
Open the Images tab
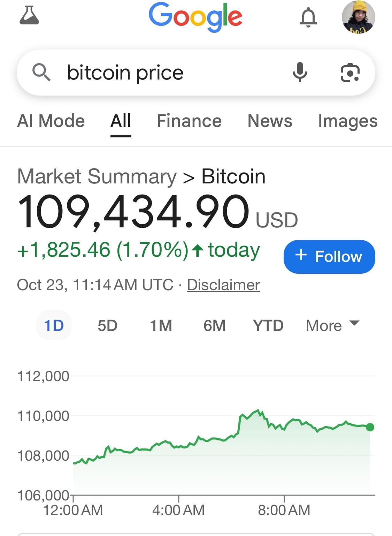point(348,121)
